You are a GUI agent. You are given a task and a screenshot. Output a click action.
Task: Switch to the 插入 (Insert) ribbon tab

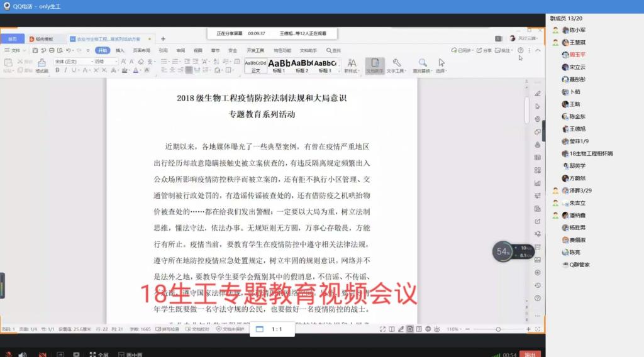[120, 50]
